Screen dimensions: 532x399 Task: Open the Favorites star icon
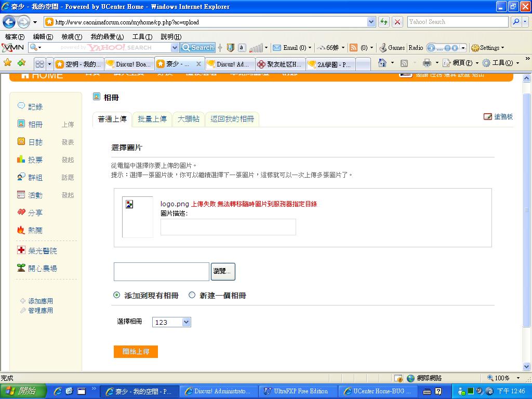point(7,63)
